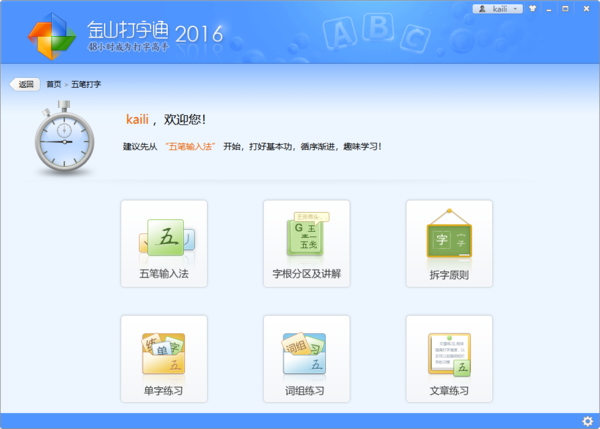Open the 五笔输入法 lesson tile

163,243
